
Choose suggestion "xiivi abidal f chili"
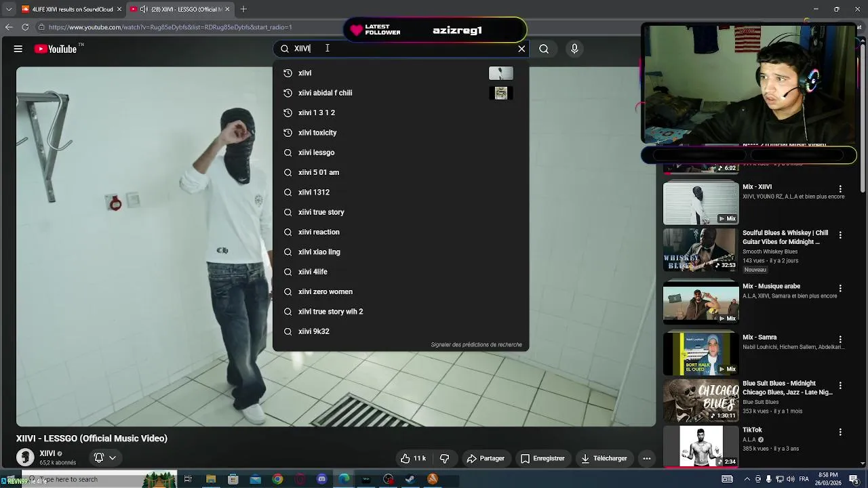click(400, 93)
